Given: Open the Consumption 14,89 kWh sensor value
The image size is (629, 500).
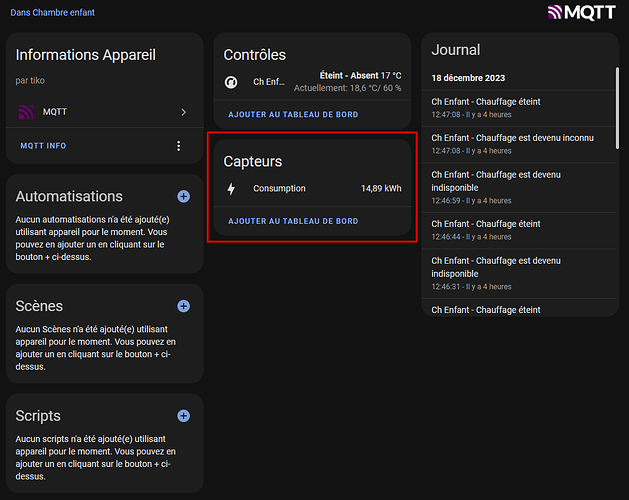Looking at the screenshot, I should coord(380,188).
